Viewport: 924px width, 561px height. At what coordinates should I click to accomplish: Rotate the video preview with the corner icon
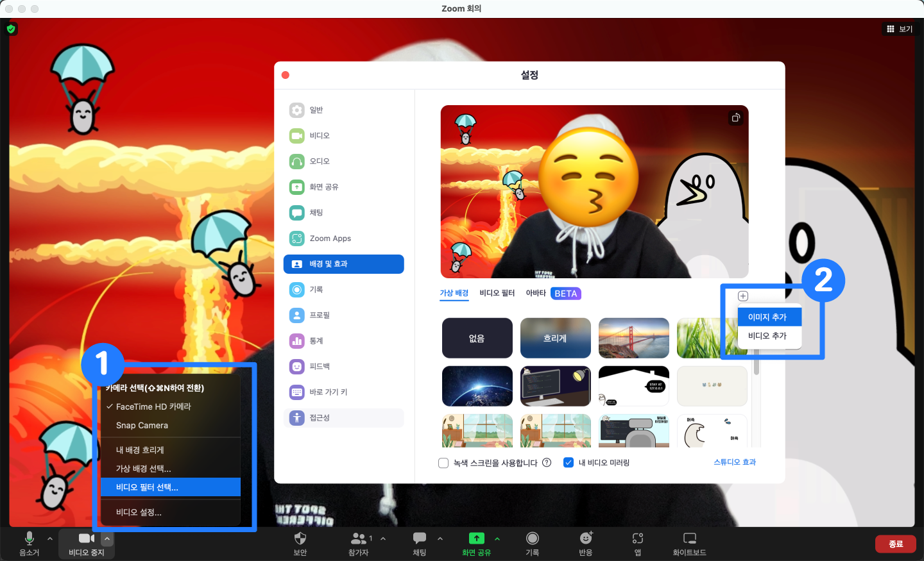click(x=736, y=117)
